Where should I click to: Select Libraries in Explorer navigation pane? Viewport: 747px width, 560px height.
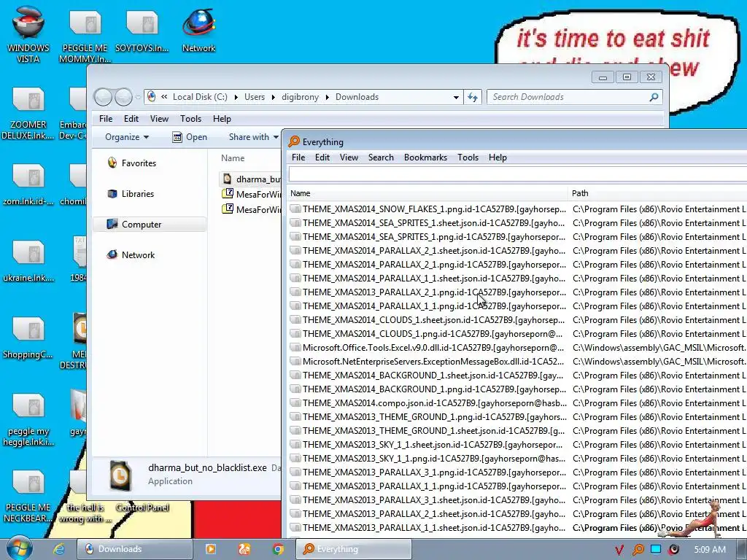tap(137, 194)
